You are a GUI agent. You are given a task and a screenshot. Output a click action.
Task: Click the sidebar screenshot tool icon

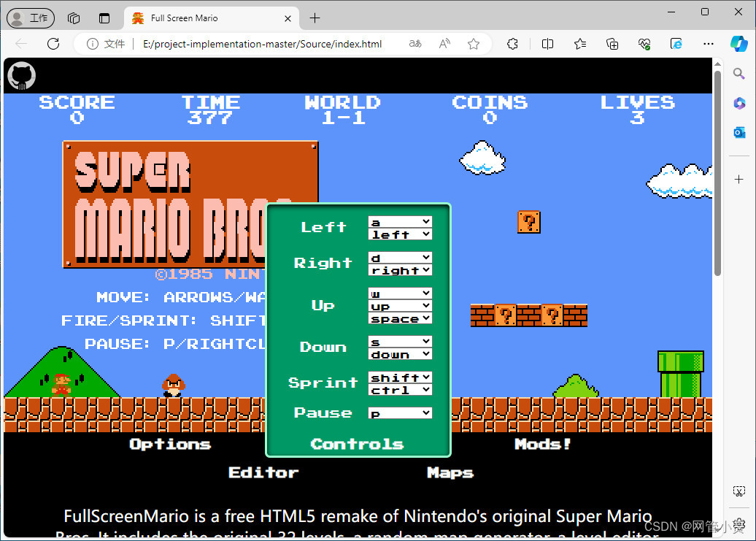click(x=738, y=491)
